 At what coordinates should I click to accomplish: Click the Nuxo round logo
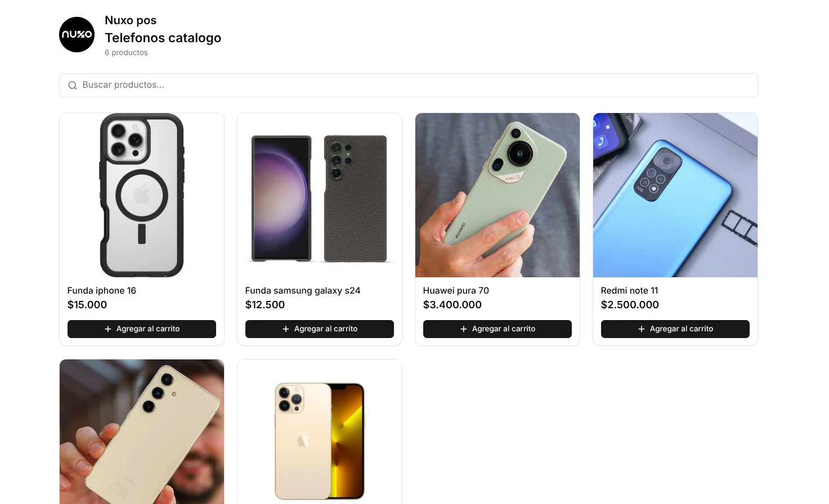pos(77,34)
